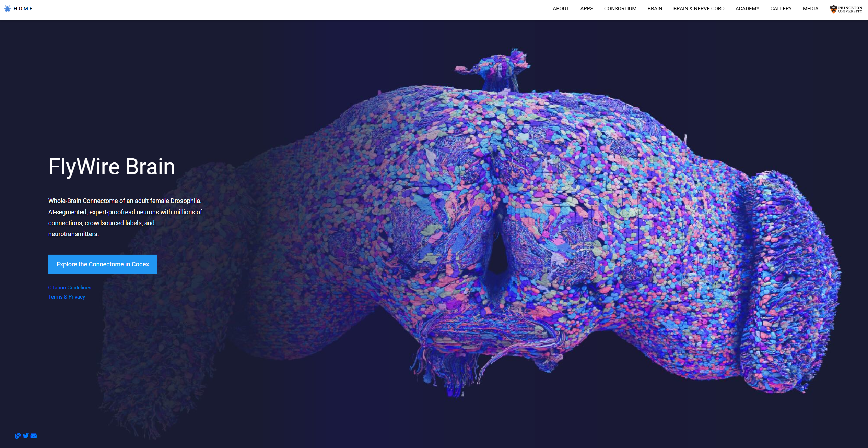Image resolution: width=868 pixels, height=448 pixels.
Task: Select the ACADEMY nav item
Action: click(747, 9)
